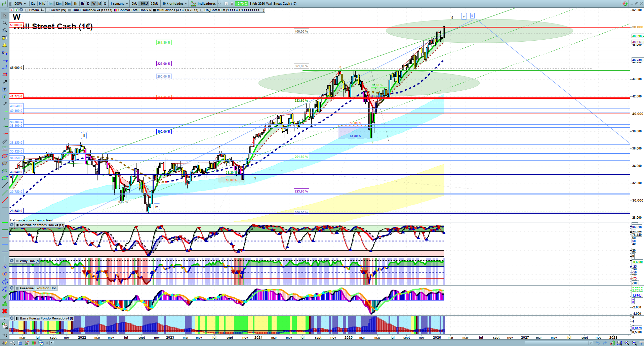644x346 pixels.
Task: Toggle the D daily timeframe button
Action: 88,4
